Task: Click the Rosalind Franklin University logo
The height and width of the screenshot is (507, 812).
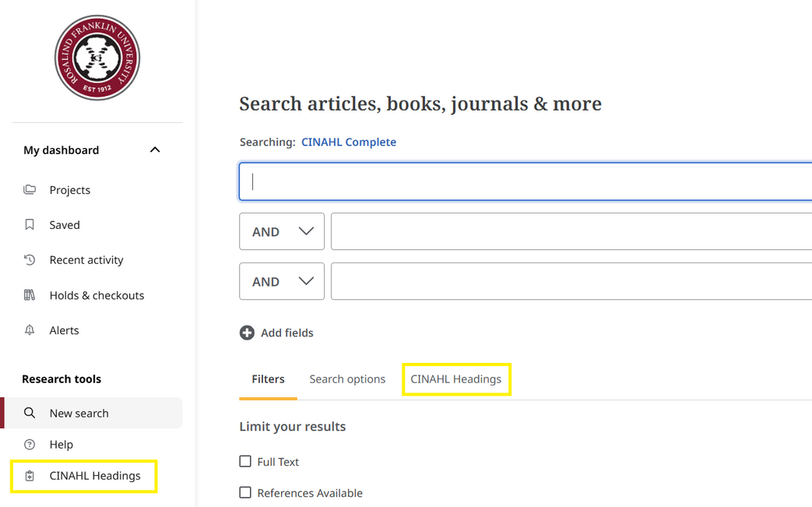Action: [97, 58]
